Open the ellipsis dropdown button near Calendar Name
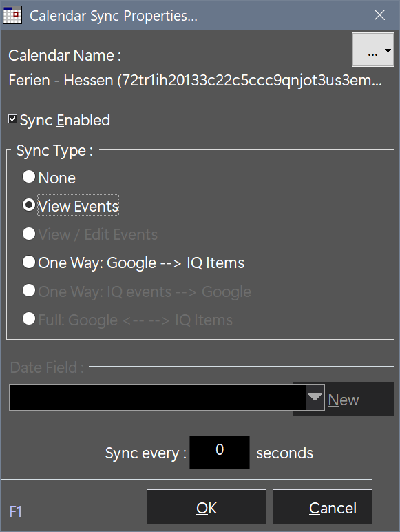The image size is (400, 532). 373,50
